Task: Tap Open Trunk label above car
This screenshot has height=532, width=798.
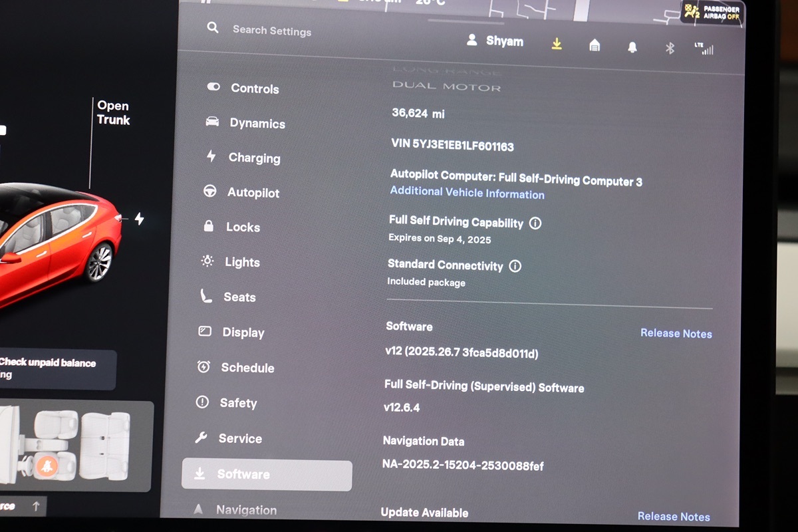Action: tap(113, 113)
